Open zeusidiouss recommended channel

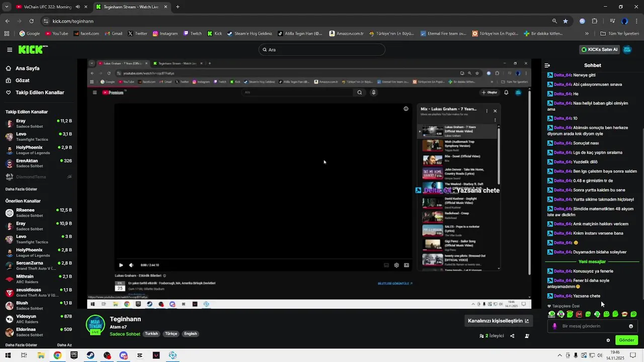pyautogui.click(x=39, y=292)
